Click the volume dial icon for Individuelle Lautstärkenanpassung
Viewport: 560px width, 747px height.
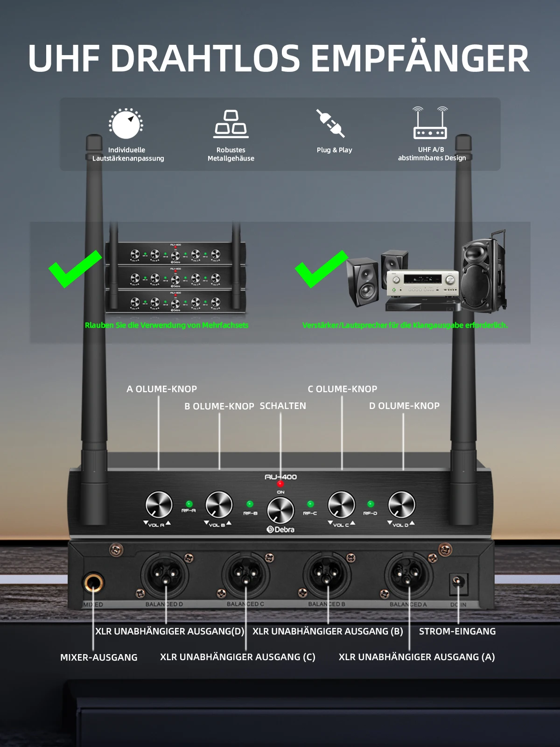[126, 124]
